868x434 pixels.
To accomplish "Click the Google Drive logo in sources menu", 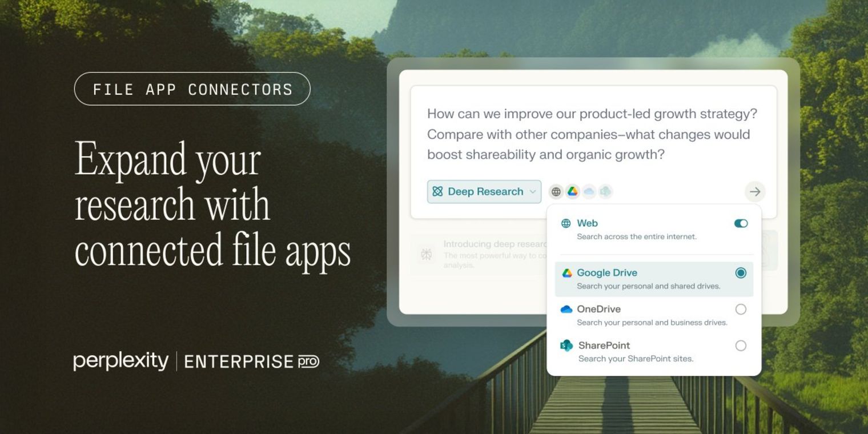I will (566, 273).
